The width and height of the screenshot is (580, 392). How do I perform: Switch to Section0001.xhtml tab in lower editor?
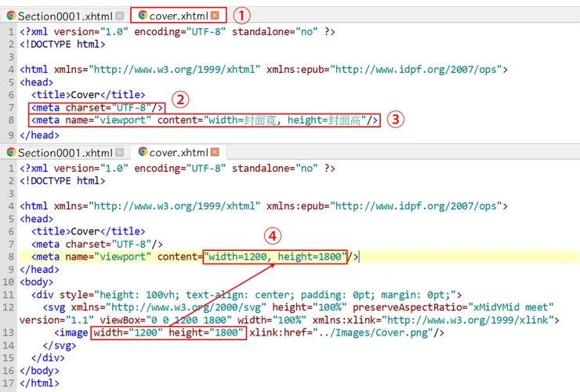click(x=65, y=153)
